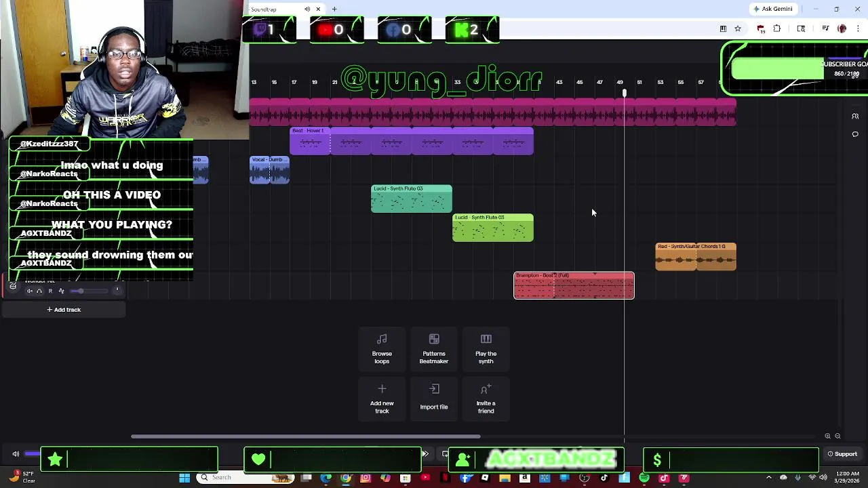Image resolution: width=868 pixels, height=488 pixels.
Task: Select the Beat - Hover purple clip
Action: 412,141
